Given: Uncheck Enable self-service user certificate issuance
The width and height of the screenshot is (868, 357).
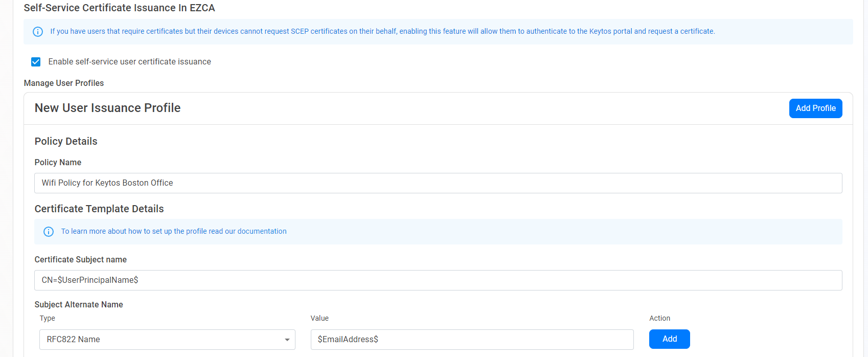Looking at the screenshot, I should coord(36,62).
